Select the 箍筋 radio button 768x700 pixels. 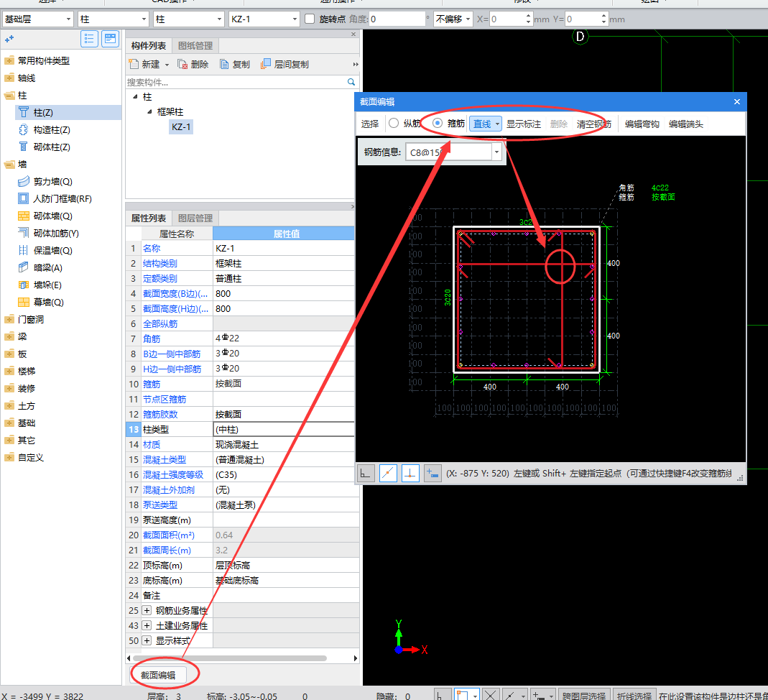pyautogui.click(x=438, y=124)
